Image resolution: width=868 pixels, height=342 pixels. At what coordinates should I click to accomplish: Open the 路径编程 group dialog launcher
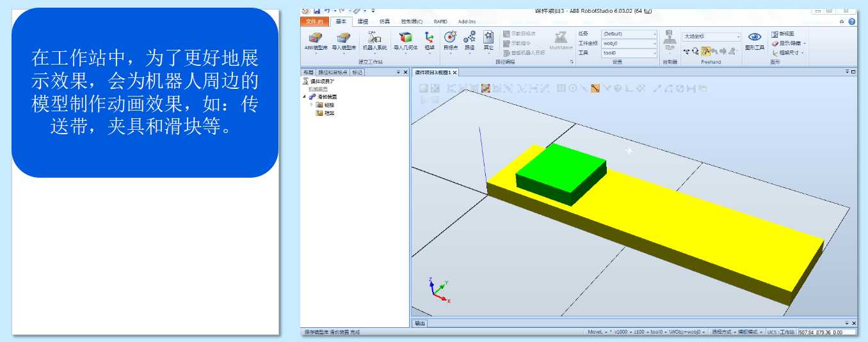pos(572,62)
